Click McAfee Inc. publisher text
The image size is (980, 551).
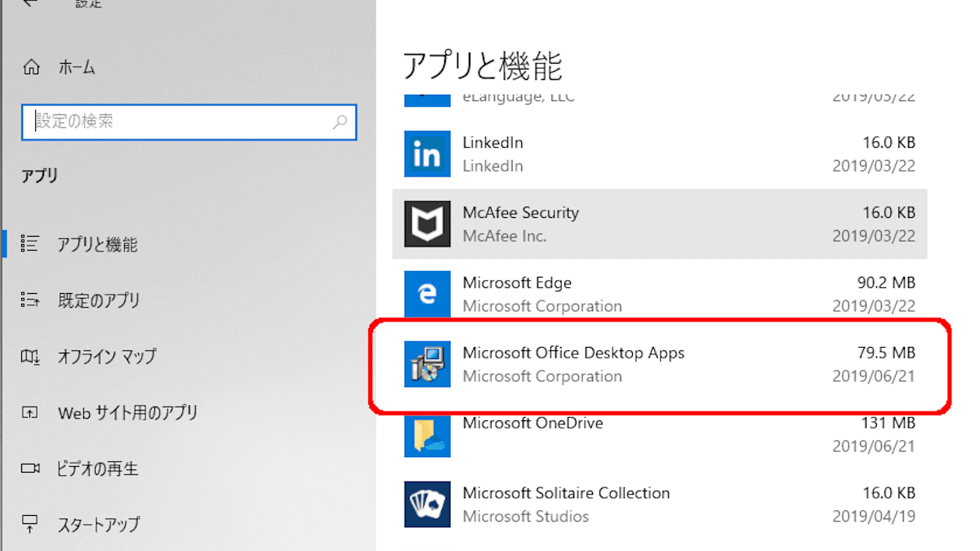point(504,236)
